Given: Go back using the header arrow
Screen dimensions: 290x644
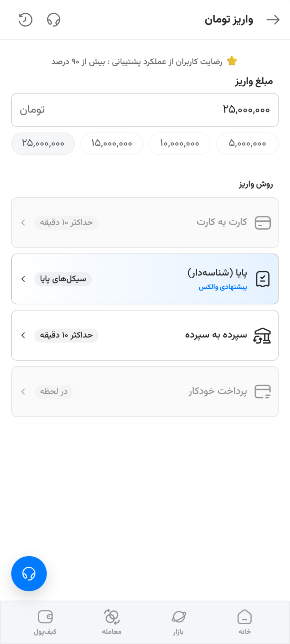Looking at the screenshot, I should (273, 20).
